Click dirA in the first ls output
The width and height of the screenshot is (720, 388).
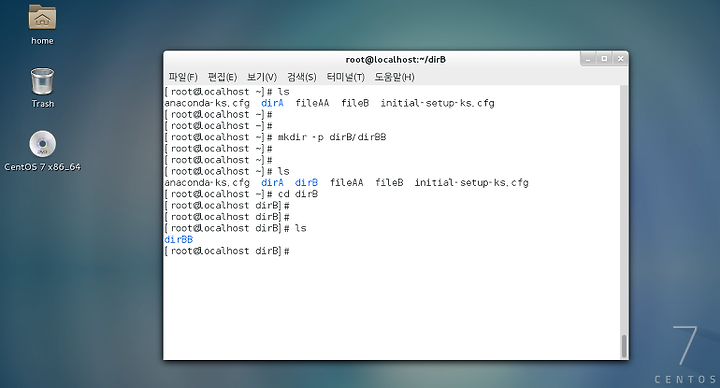coord(272,103)
